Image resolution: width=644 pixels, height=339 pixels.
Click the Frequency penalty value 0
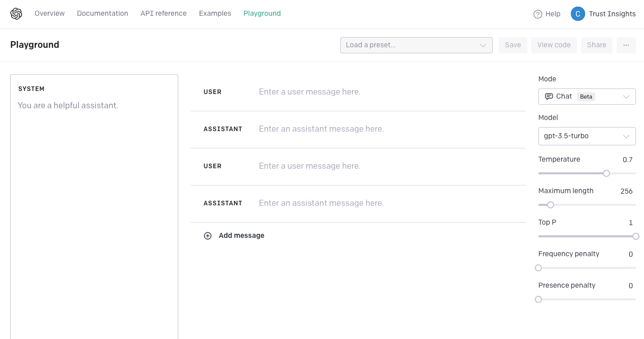point(631,254)
